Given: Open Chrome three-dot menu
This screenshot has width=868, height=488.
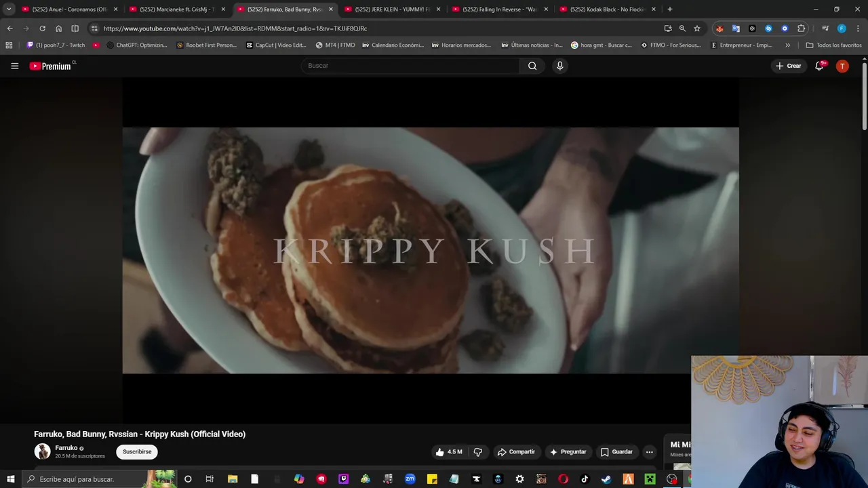Looking at the screenshot, I should pos(857,28).
